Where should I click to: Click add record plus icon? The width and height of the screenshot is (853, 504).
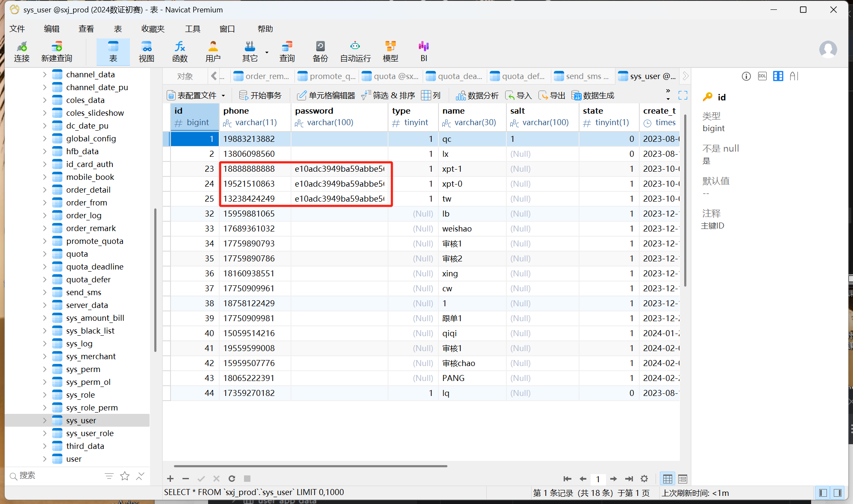tap(170, 478)
